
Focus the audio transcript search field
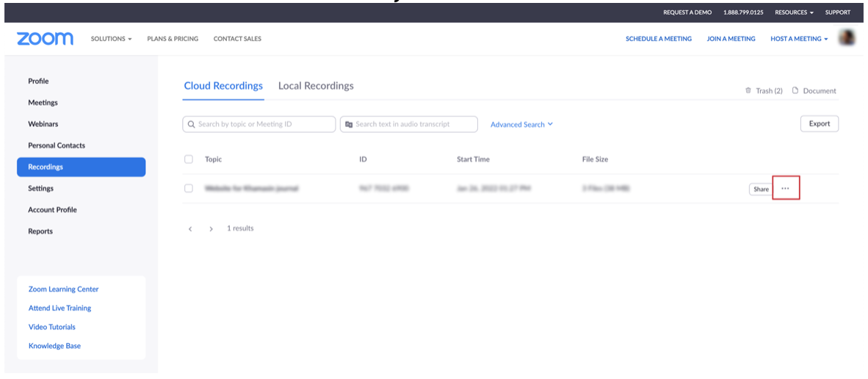pyautogui.click(x=409, y=124)
